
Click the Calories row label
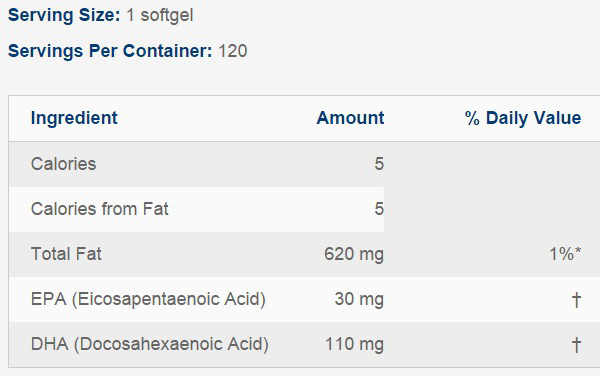click(x=63, y=164)
